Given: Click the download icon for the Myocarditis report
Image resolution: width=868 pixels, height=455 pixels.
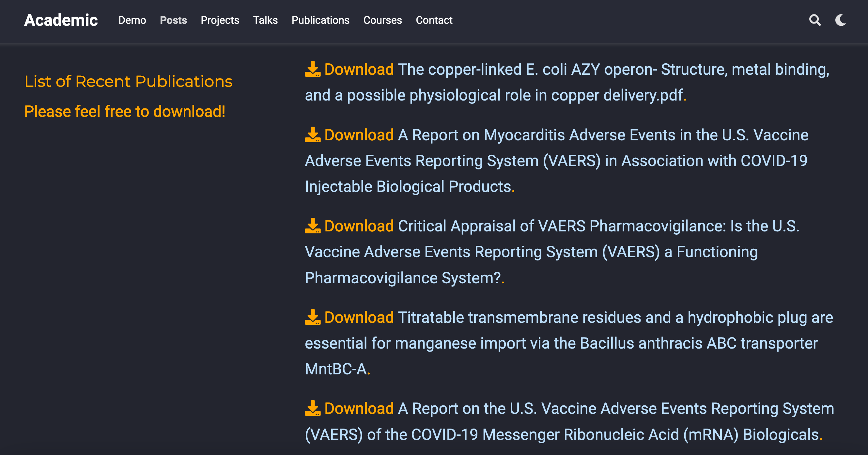Looking at the screenshot, I should coord(313,135).
